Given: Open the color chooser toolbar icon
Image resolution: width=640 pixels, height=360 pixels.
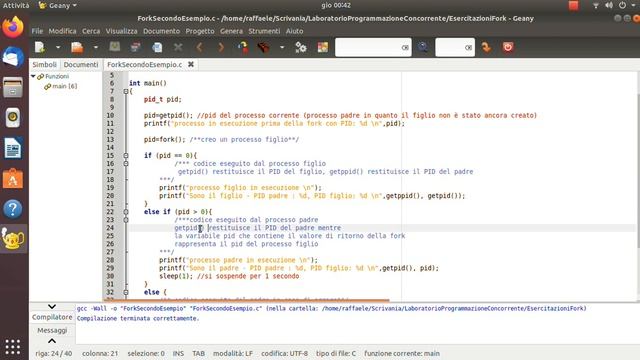Looking at the screenshot, I should [323, 47].
